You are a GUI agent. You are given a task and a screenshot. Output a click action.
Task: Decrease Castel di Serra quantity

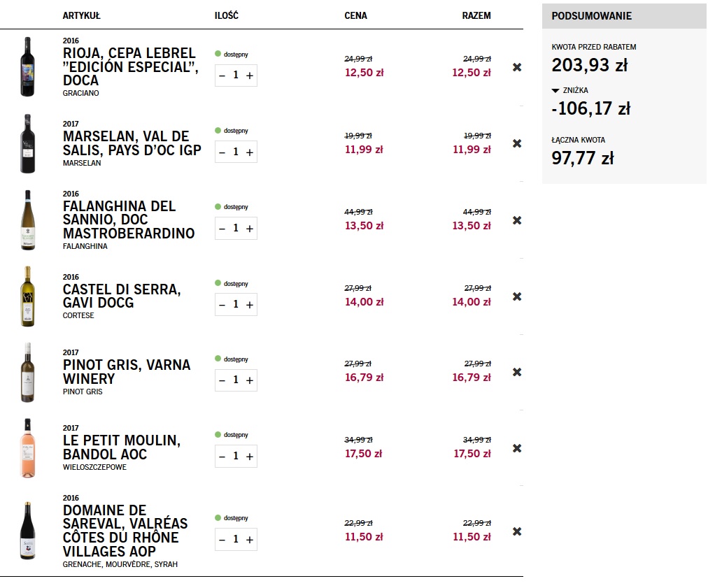pos(222,305)
